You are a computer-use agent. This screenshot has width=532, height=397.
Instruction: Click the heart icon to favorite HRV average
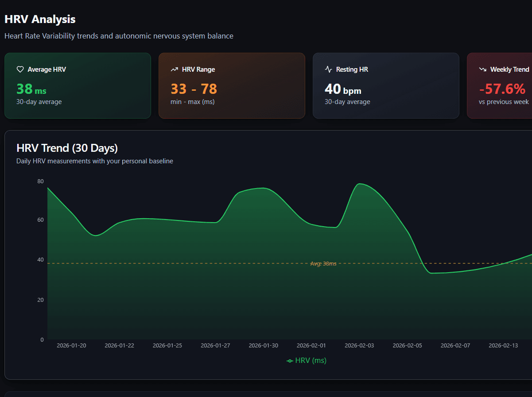20,69
